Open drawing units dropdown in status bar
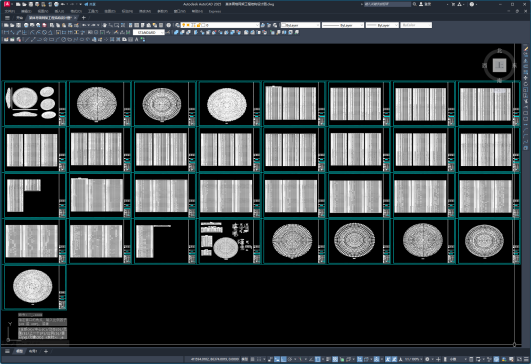 click(456, 359)
